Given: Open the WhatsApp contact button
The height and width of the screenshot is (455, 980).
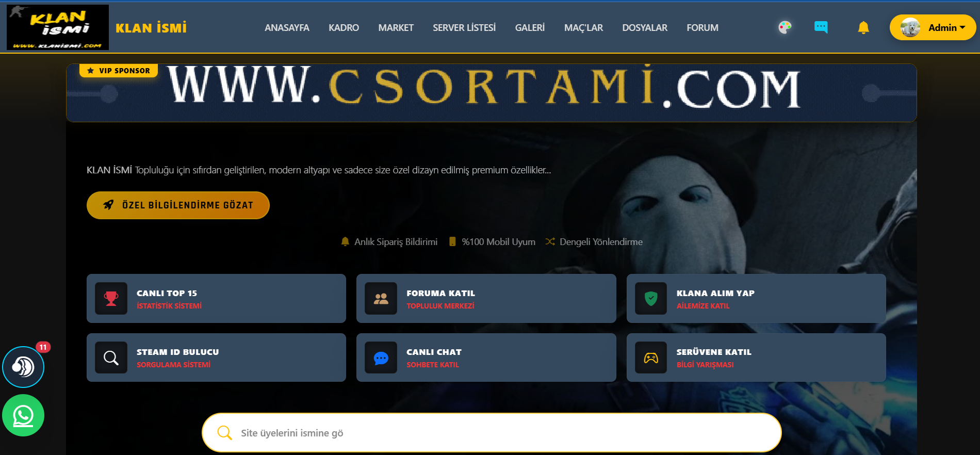Looking at the screenshot, I should (x=23, y=415).
